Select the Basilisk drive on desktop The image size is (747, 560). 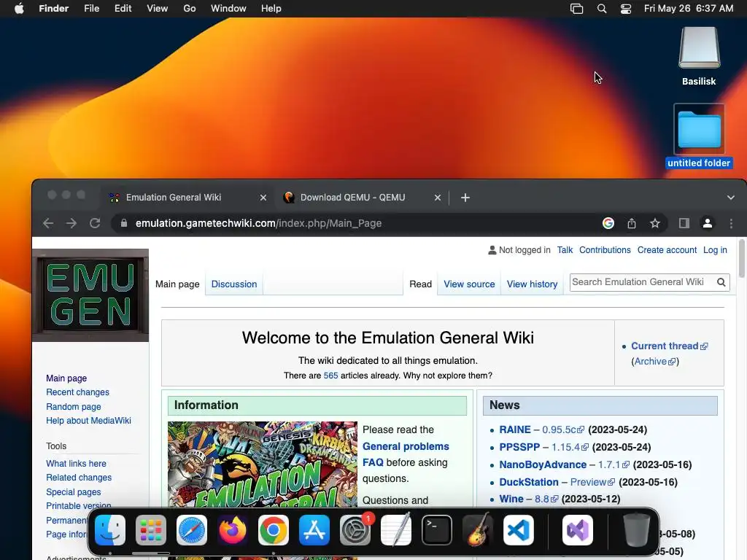pos(699,56)
